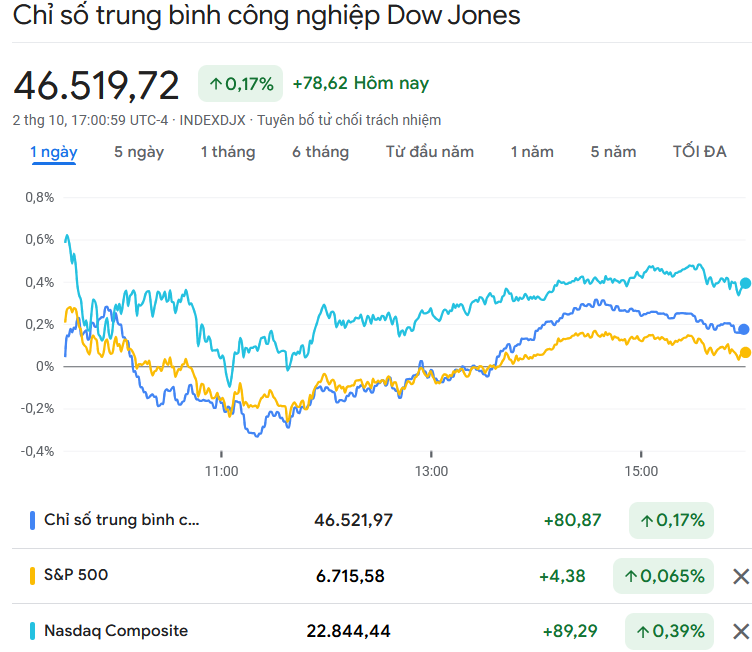Image resolution: width=752 pixels, height=652 pixels.
Task: Show the 1 năm chart range
Action: click(x=532, y=152)
